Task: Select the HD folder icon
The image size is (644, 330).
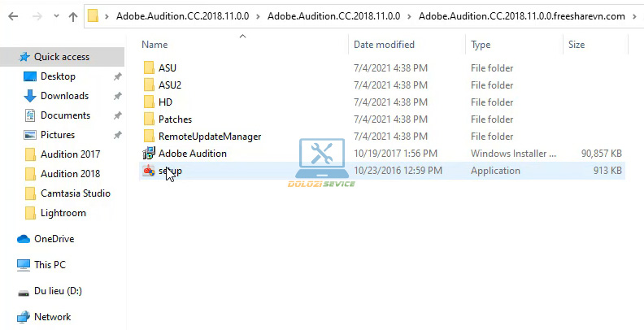Action: [x=149, y=102]
